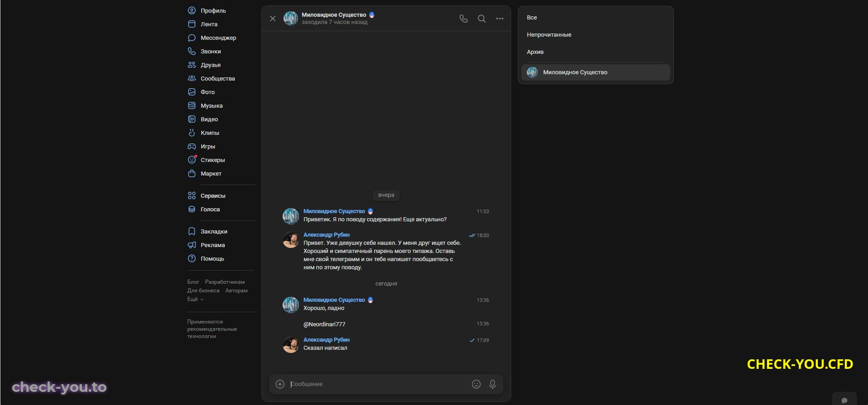868x405 pixels.
Task: Open the Для бизнеса footer link
Action: coord(203,291)
